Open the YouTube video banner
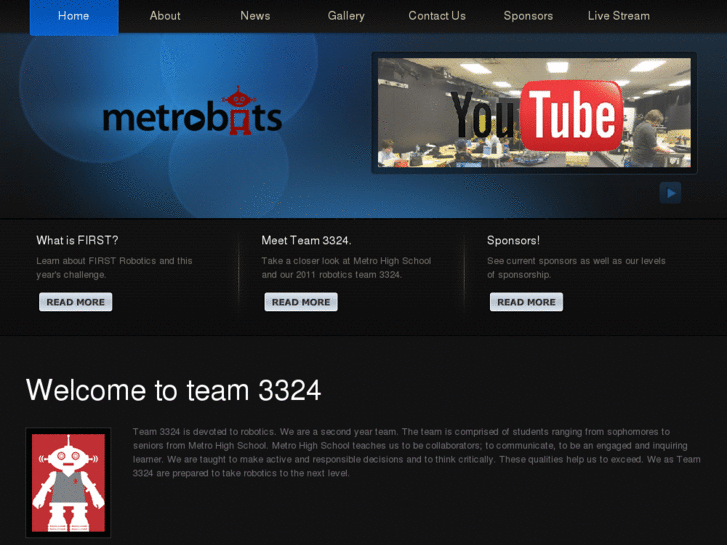The width and height of the screenshot is (727, 545). click(x=534, y=113)
